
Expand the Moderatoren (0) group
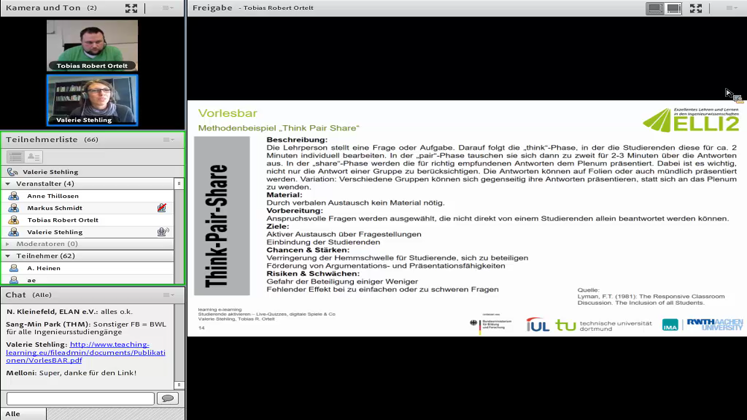coord(8,244)
